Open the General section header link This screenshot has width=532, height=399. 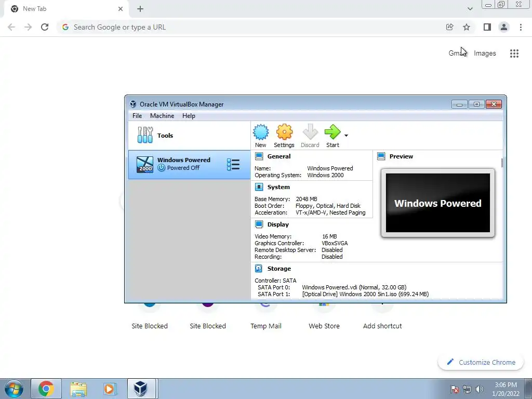(x=279, y=156)
